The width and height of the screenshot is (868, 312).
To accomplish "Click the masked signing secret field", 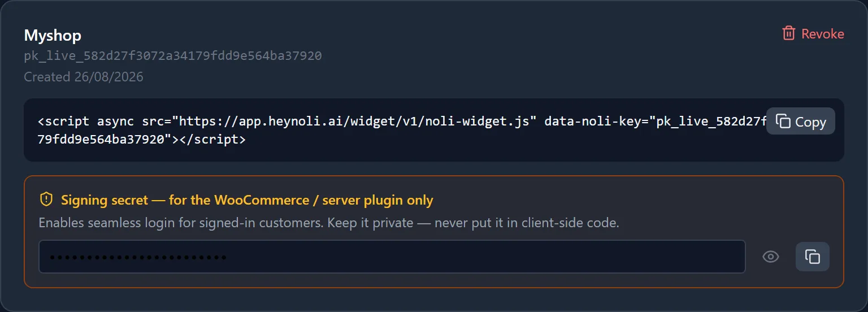I will click(x=392, y=257).
